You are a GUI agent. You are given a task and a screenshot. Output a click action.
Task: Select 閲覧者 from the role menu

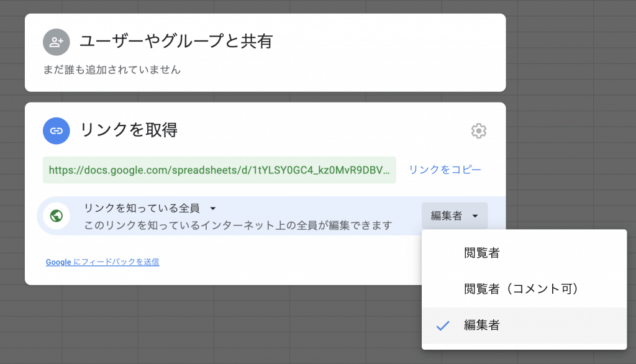tap(482, 253)
